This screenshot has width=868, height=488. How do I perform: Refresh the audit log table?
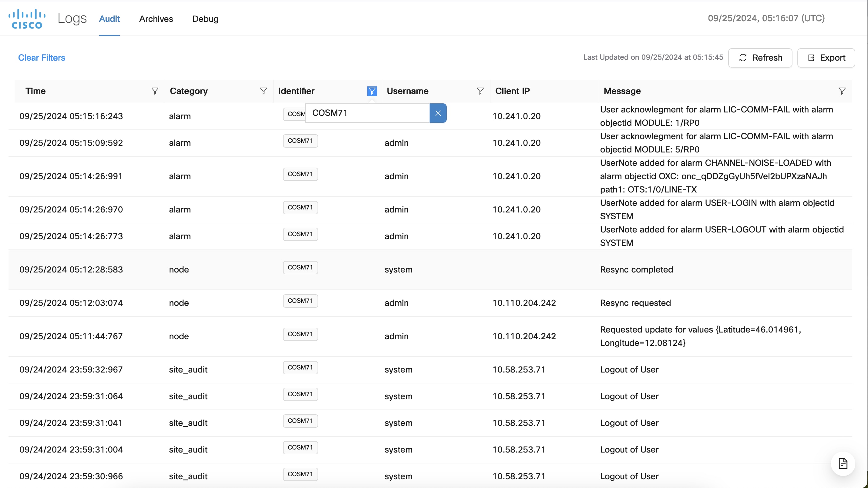[760, 58]
